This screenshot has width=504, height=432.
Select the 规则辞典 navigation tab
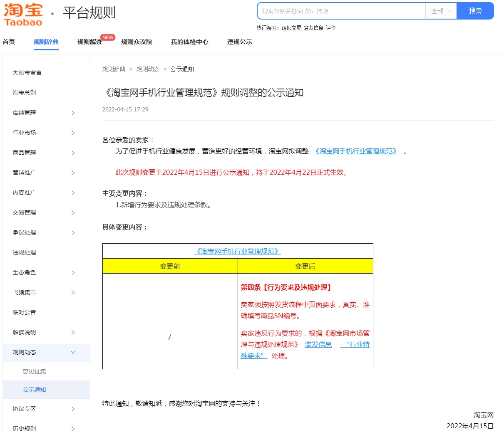(46, 42)
